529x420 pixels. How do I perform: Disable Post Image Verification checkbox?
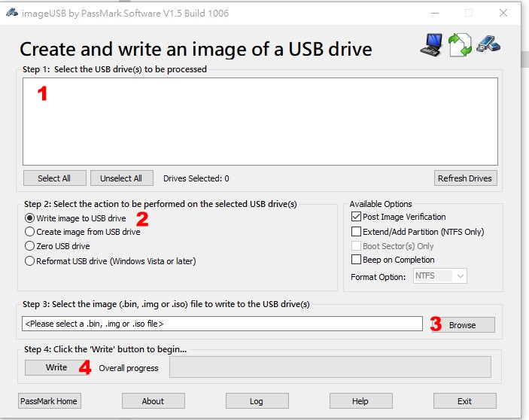pyautogui.click(x=357, y=217)
